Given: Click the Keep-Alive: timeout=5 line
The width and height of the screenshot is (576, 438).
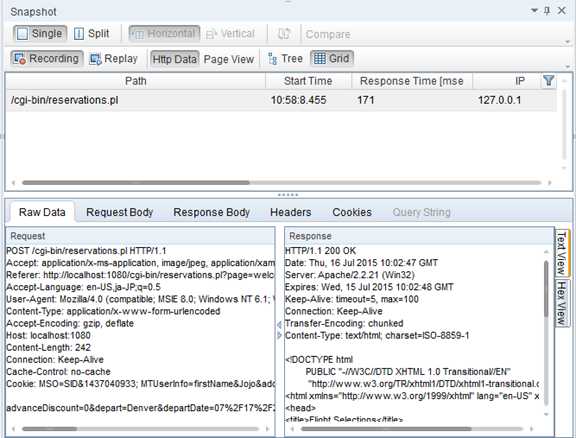Looking at the screenshot, I should (352, 299).
